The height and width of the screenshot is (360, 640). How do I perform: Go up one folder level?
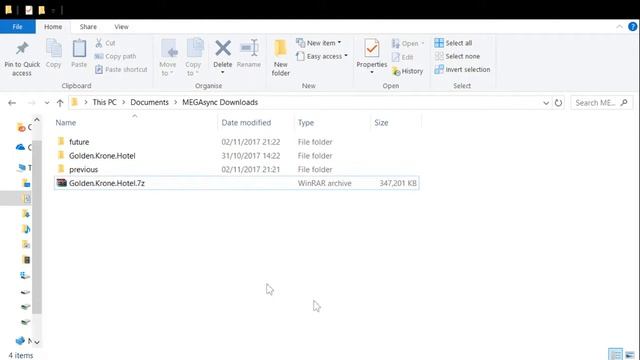coord(60,103)
